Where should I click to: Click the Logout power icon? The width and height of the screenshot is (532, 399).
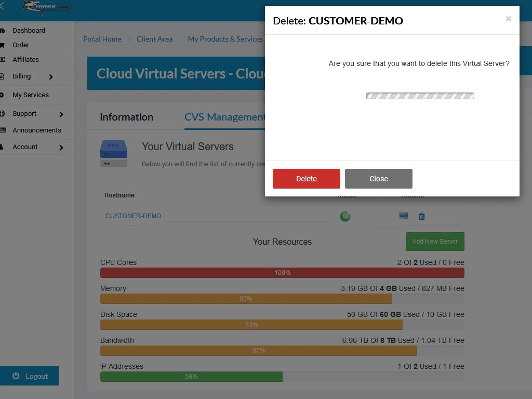pos(16,376)
